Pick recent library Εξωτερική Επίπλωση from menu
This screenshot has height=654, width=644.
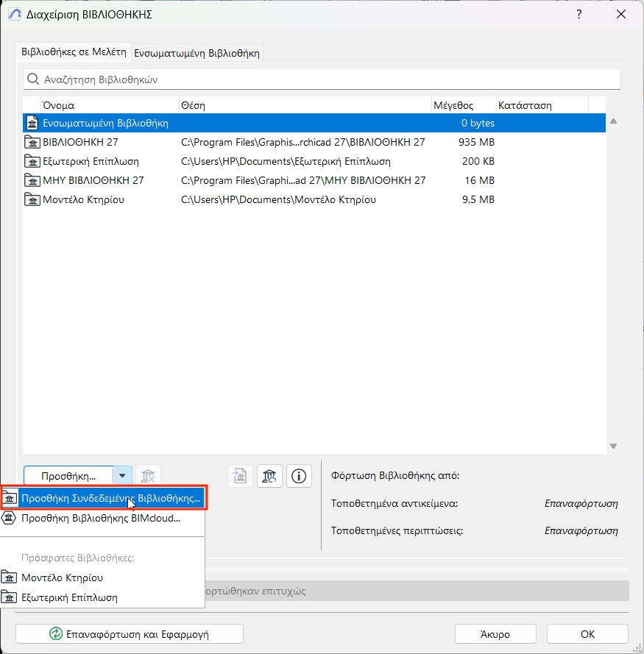point(103,597)
